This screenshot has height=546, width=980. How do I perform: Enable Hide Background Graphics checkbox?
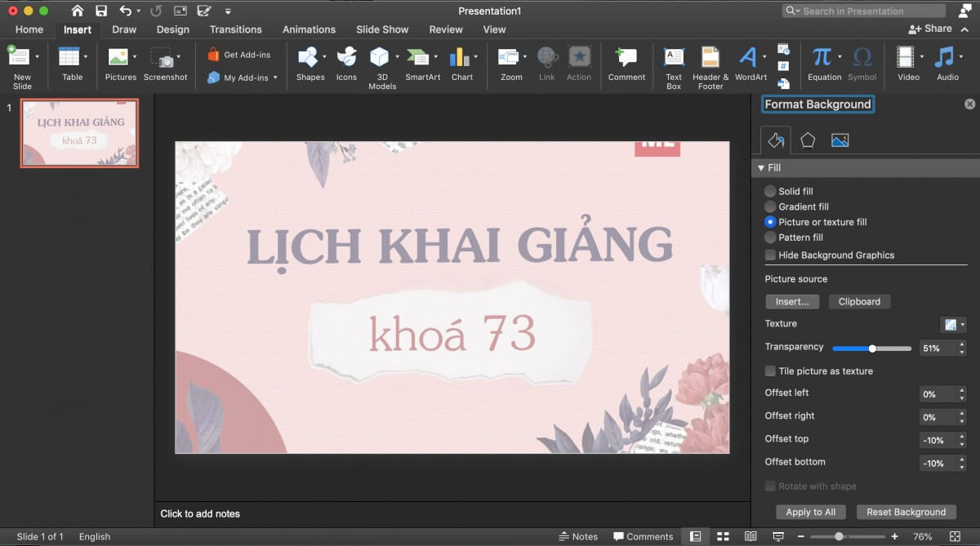click(x=770, y=255)
